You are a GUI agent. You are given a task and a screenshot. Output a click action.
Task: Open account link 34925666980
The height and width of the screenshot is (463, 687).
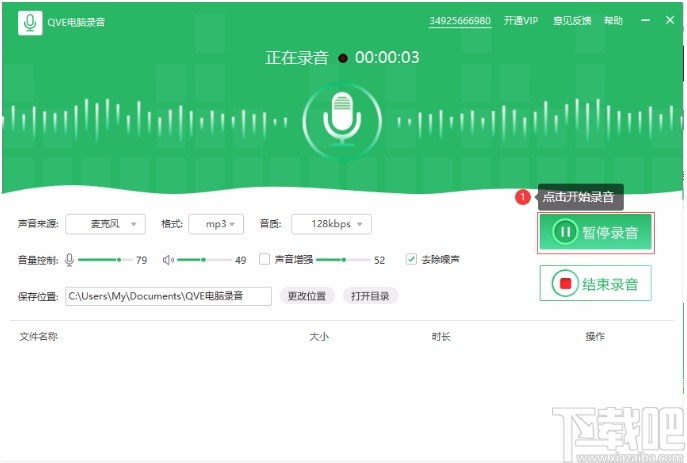pos(460,21)
